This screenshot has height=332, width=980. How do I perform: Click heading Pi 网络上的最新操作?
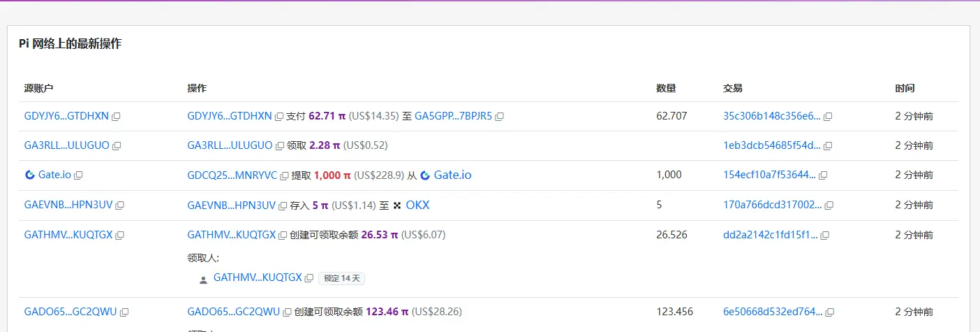tap(70, 44)
